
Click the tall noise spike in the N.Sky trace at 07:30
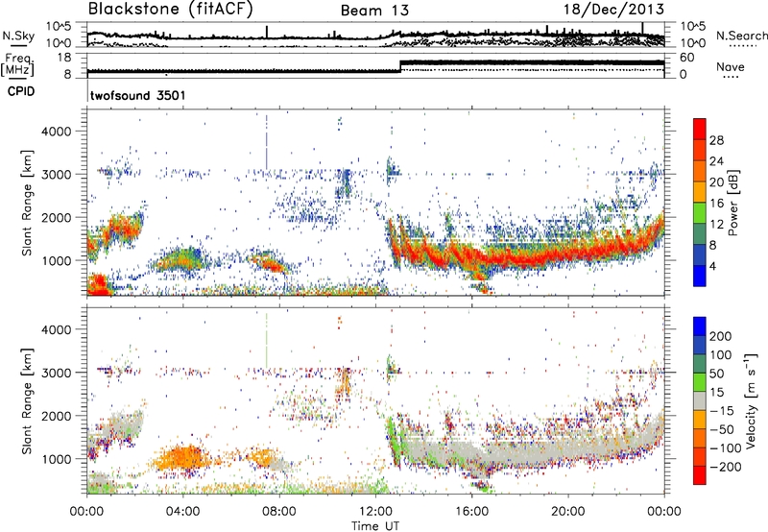pos(267,32)
